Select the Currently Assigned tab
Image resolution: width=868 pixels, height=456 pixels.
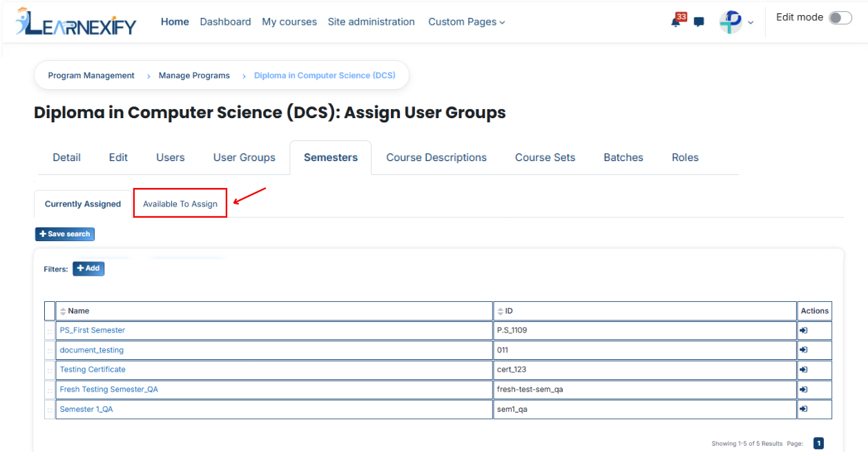pos(83,204)
